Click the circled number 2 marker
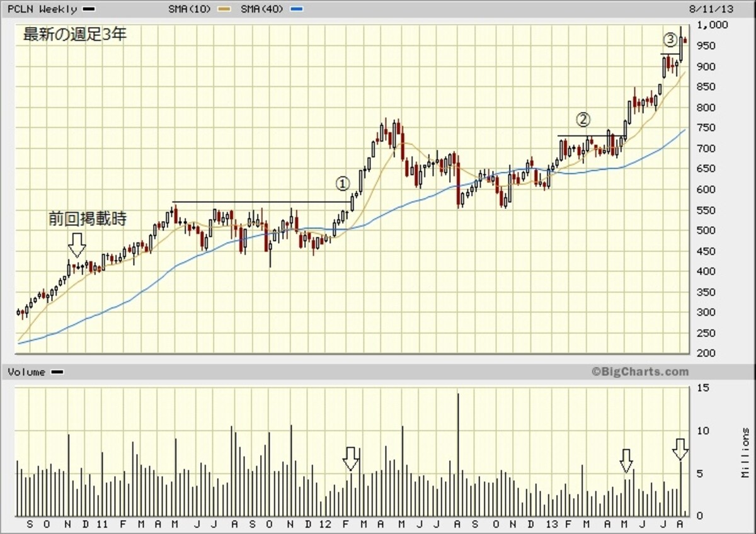Viewport: 756px width, 534px height. pos(584,118)
